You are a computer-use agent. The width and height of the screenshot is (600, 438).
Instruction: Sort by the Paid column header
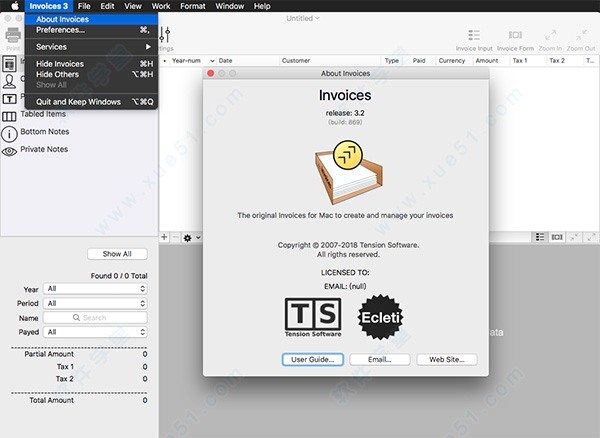pyautogui.click(x=419, y=60)
